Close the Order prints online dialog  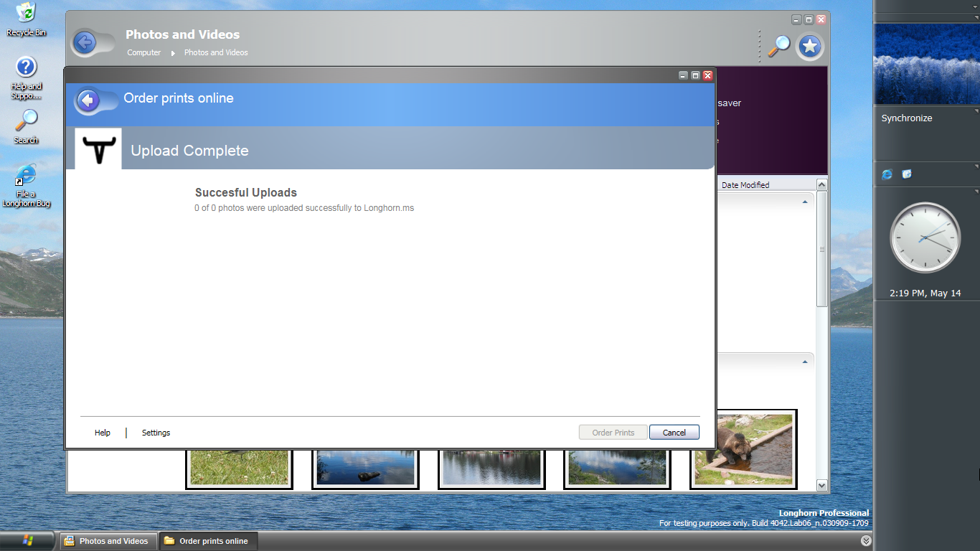tap(707, 75)
